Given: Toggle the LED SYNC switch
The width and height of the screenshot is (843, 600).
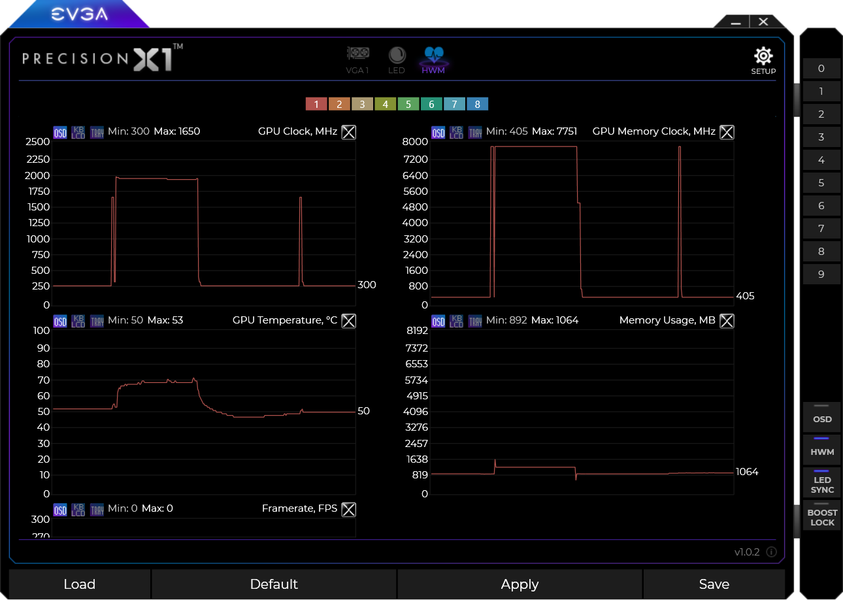Looking at the screenshot, I should pyautogui.click(x=821, y=482).
